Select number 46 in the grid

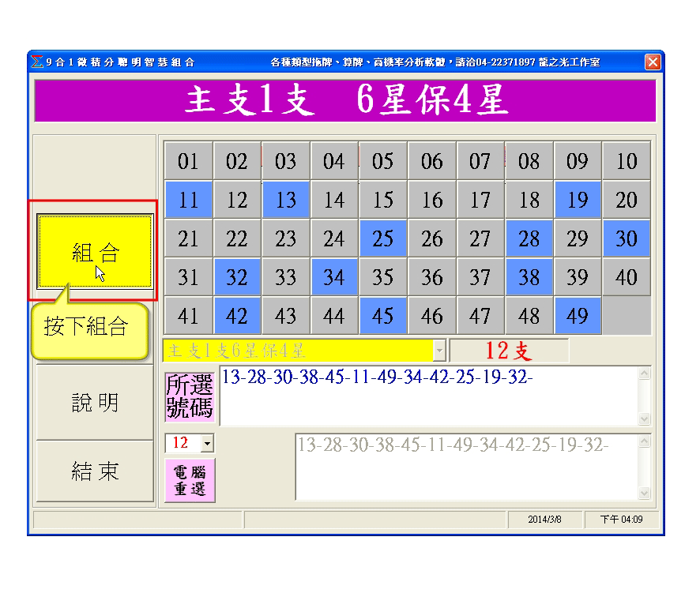(431, 317)
